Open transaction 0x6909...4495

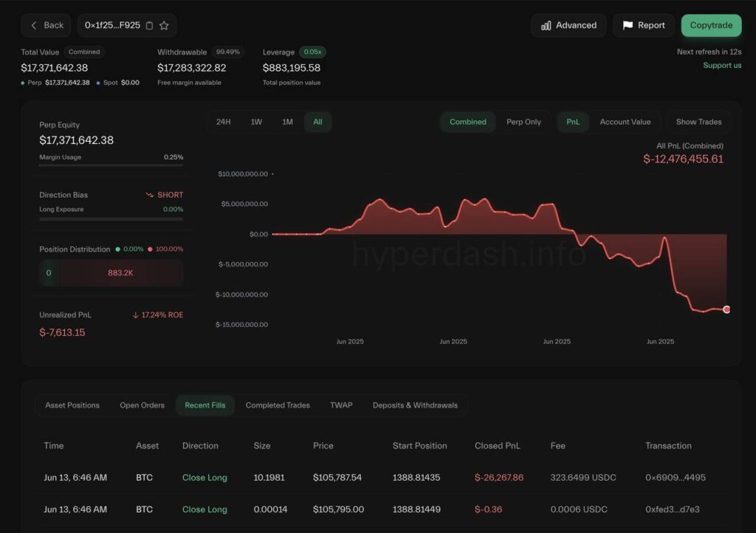pyautogui.click(x=675, y=478)
